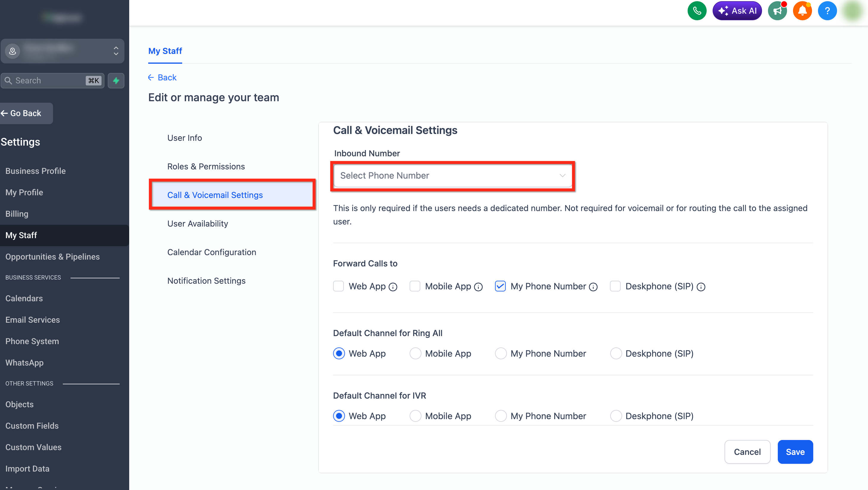The width and height of the screenshot is (868, 490).
Task: Expand the account switcher chevrons in sidebar
Action: pos(116,51)
